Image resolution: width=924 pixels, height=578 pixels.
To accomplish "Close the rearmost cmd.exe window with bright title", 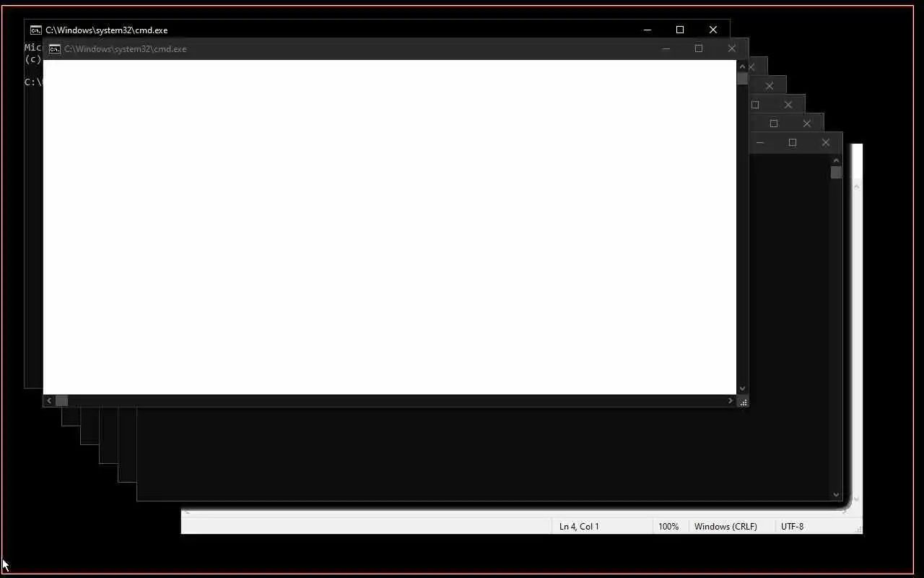I will pos(712,30).
